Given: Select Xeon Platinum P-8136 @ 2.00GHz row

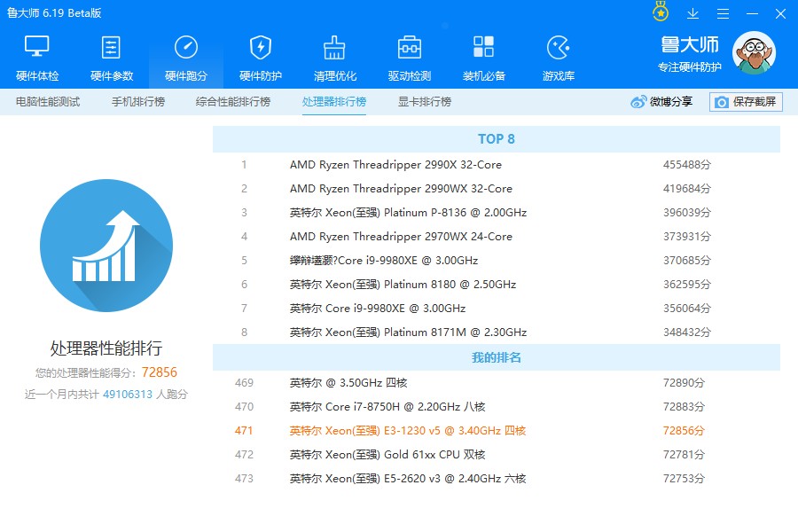Looking at the screenshot, I should 497,213.
